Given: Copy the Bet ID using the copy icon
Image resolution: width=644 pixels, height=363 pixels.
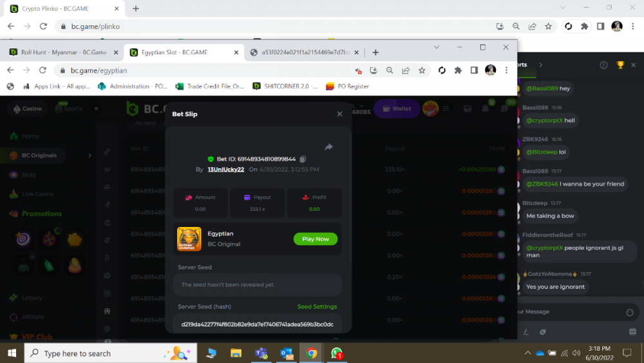Looking at the screenshot, I should tap(303, 159).
